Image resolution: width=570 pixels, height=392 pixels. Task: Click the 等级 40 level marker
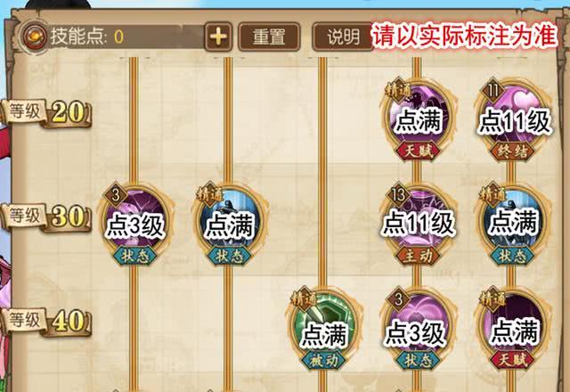click(45, 322)
